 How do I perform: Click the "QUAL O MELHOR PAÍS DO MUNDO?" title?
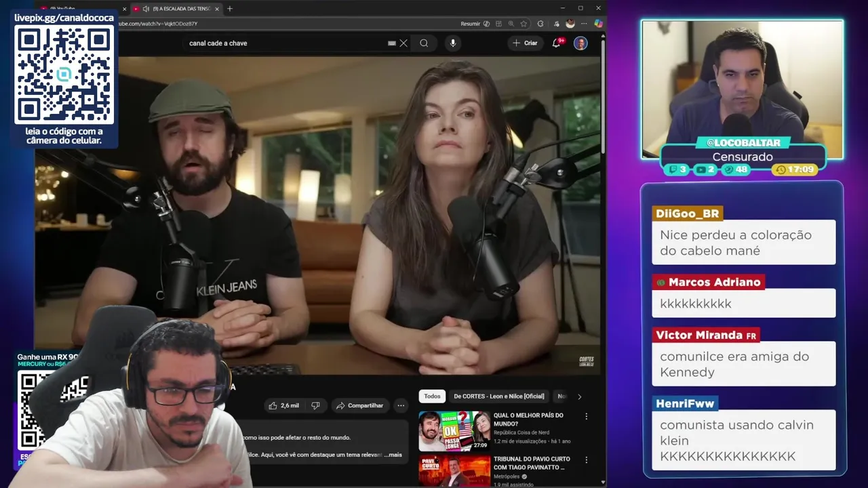point(528,420)
